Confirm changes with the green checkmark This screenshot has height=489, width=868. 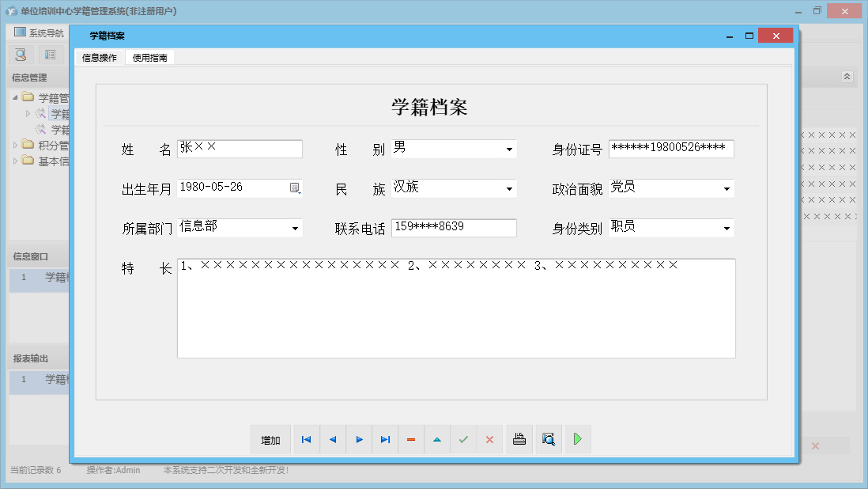(x=463, y=439)
